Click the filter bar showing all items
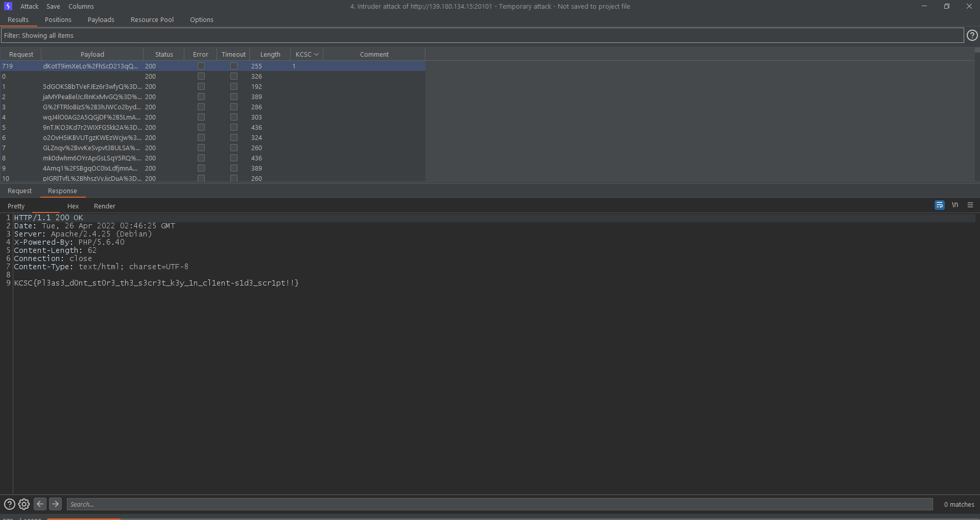 coord(482,35)
